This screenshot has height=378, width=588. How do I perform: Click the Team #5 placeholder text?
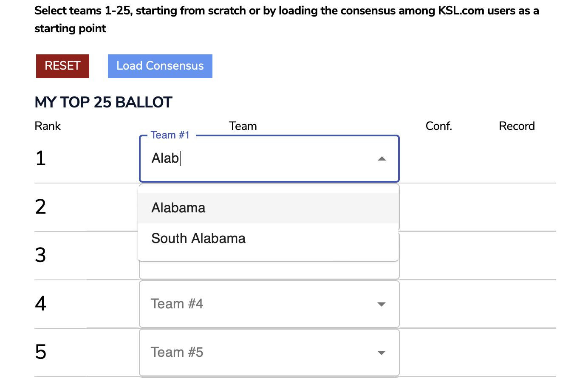(x=177, y=353)
